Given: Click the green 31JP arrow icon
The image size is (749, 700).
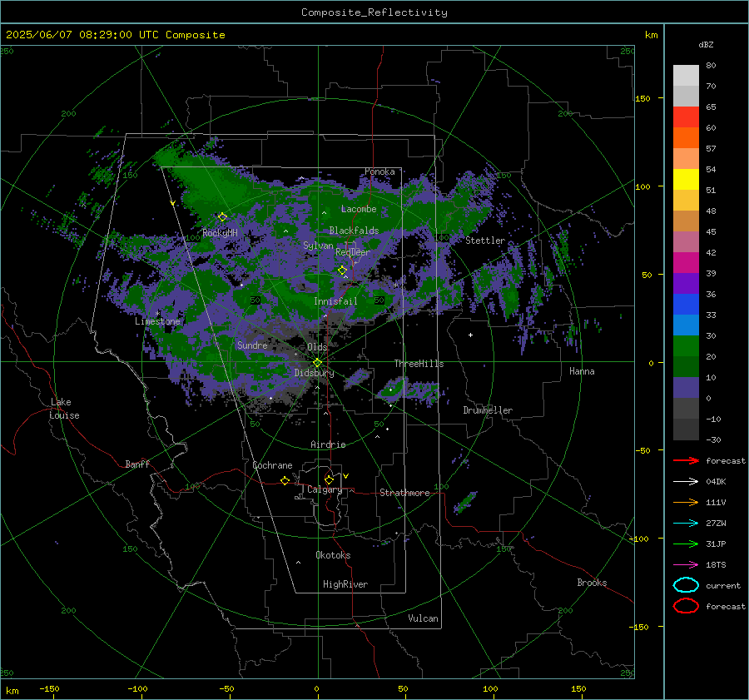Looking at the screenshot, I should pyautogui.click(x=686, y=544).
